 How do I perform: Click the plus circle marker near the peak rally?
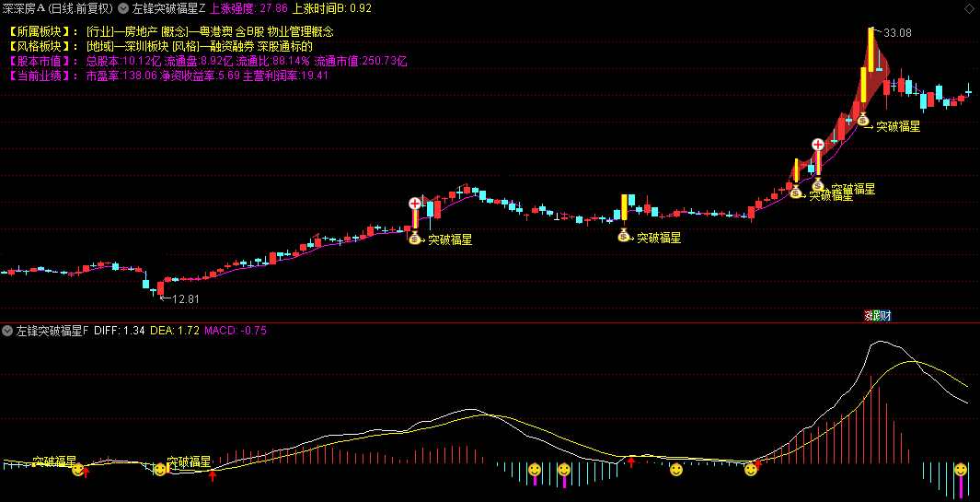(x=817, y=146)
